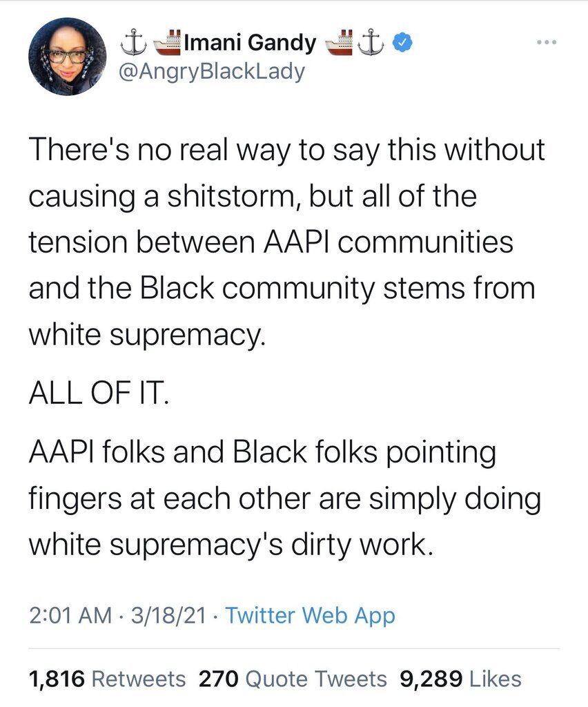Click the ship emoji left of Imani Gandy
This screenshot has height=707, width=588.
click(x=164, y=43)
